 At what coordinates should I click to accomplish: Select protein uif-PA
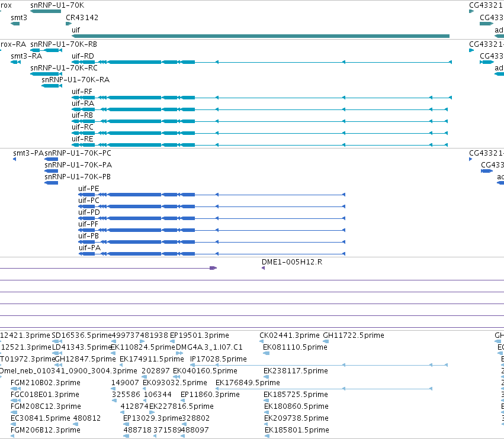pyautogui.click(x=212, y=254)
